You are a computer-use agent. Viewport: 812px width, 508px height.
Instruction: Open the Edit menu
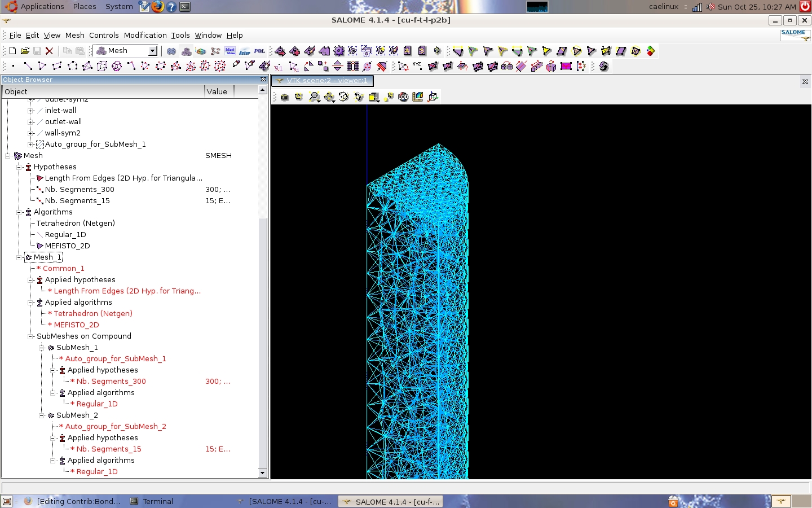(33, 35)
